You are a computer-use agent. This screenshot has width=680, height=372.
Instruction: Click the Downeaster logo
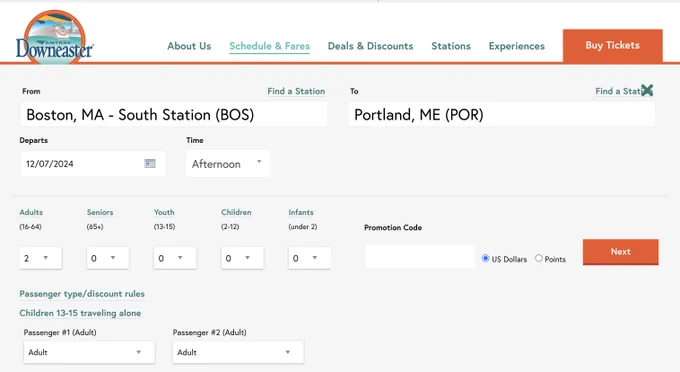tap(55, 38)
